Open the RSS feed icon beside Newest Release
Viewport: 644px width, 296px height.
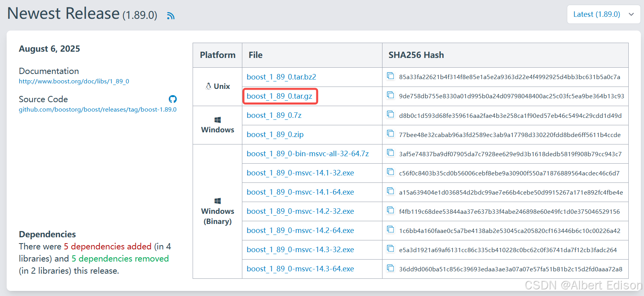pos(171,16)
